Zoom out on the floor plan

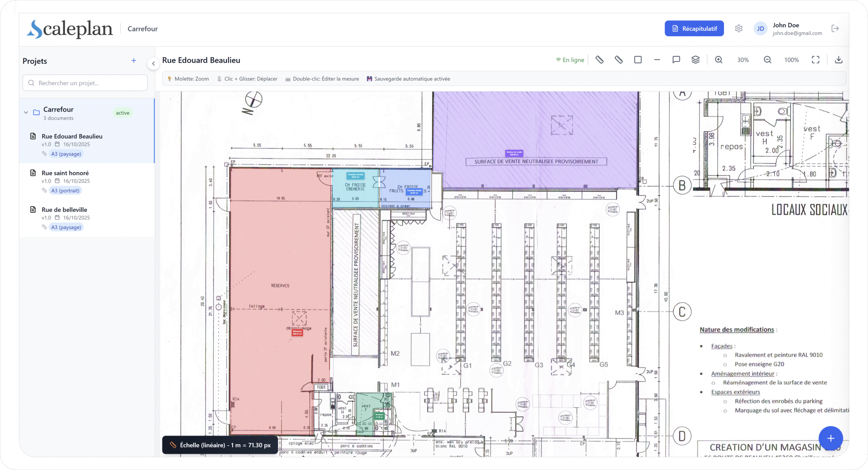pyautogui.click(x=767, y=60)
